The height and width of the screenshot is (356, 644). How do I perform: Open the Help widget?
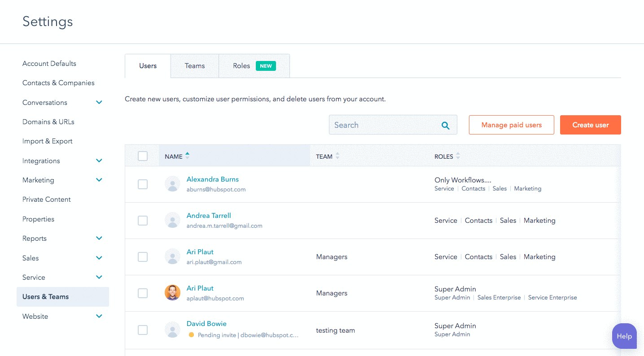[x=624, y=336]
